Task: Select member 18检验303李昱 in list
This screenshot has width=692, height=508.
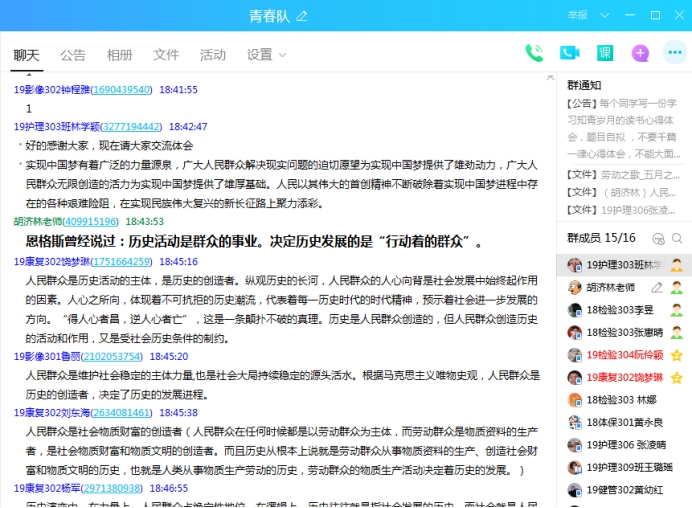Action: 620,310
